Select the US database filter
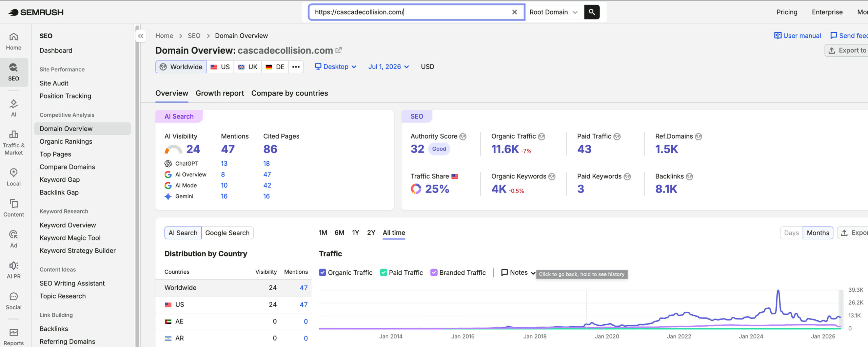Image resolution: width=868 pixels, height=347 pixels. (x=220, y=67)
